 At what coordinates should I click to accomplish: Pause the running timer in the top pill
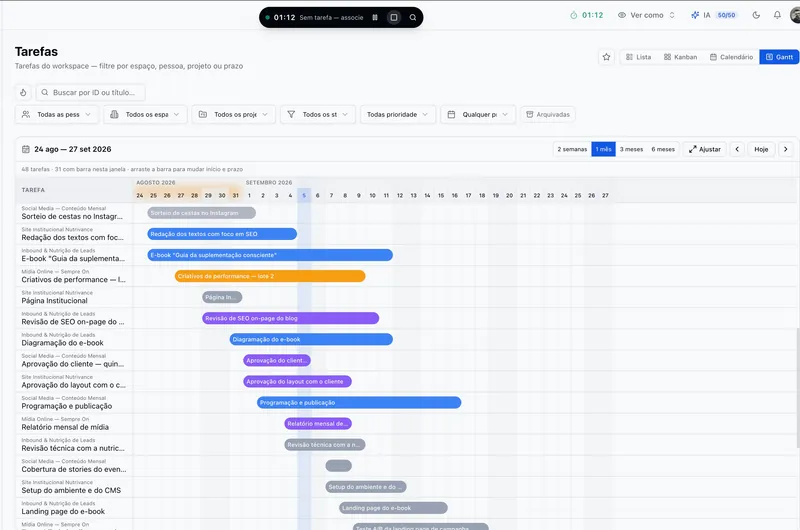375,17
